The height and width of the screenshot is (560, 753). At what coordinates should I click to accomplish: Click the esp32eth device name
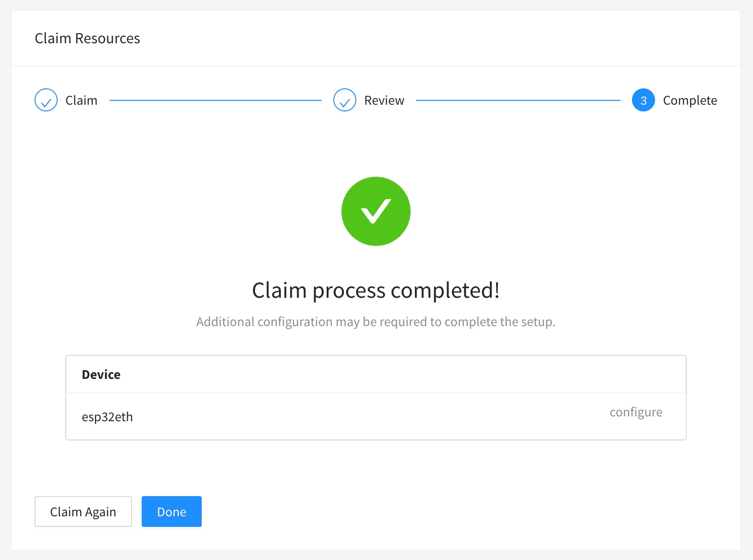pyautogui.click(x=107, y=417)
